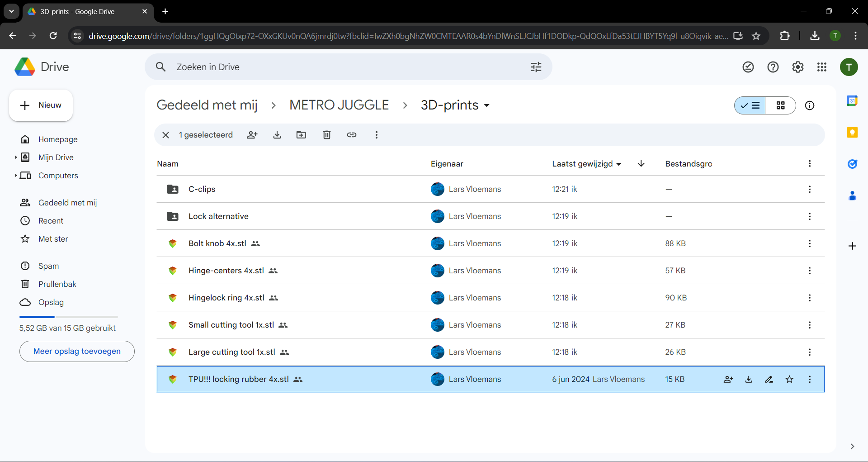Open Google account avatar T

(x=849, y=67)
